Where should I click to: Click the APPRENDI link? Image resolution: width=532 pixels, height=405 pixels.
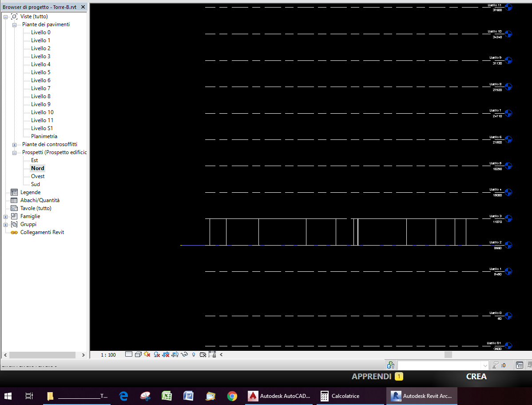coord(371,377)
